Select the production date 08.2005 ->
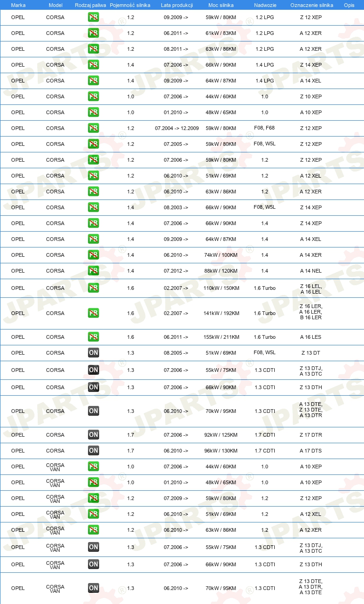 tap(176, 353)
